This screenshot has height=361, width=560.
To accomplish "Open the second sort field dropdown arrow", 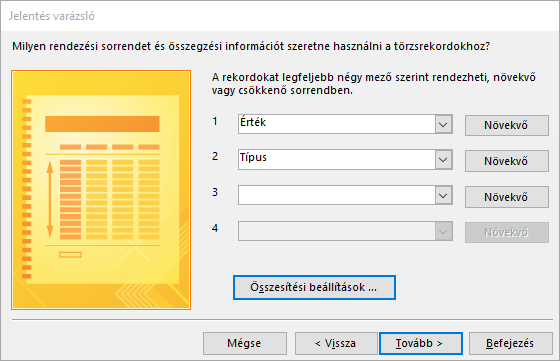I will pyautogui.click(x=443, y=159).
